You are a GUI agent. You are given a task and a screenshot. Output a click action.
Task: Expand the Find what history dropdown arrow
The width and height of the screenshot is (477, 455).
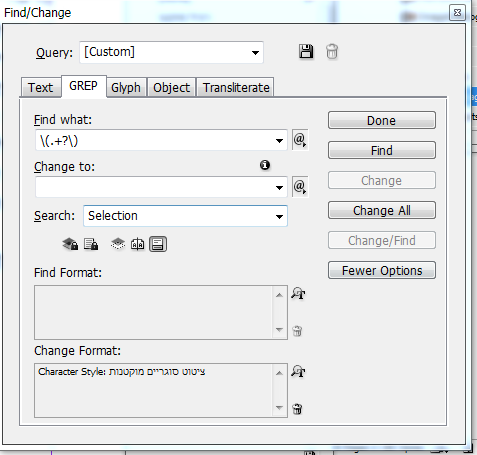tap(279, 141)
